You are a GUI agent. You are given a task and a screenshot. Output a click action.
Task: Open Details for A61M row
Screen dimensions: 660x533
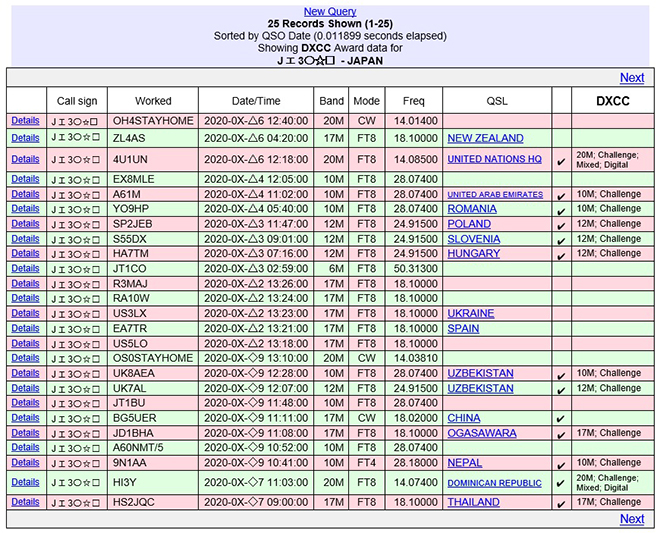pyautogui.click(x=25, y=194)
